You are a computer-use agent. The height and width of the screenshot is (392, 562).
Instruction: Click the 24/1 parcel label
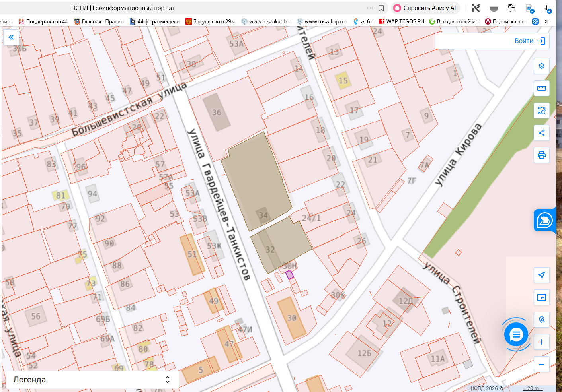click(x=311, y=218)
